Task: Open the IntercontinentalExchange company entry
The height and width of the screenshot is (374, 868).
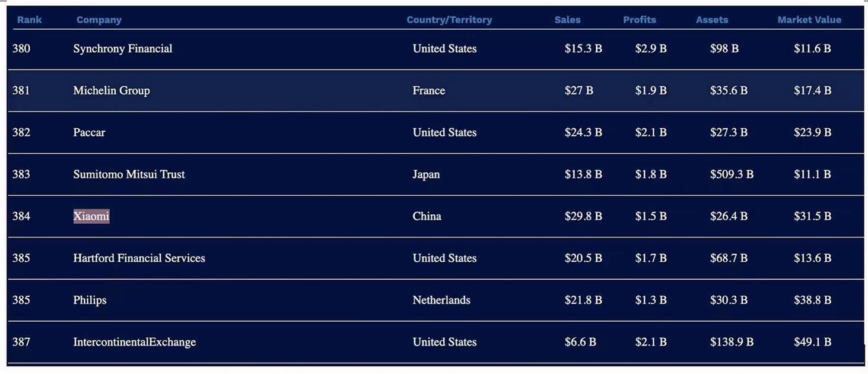Action: 134,342
